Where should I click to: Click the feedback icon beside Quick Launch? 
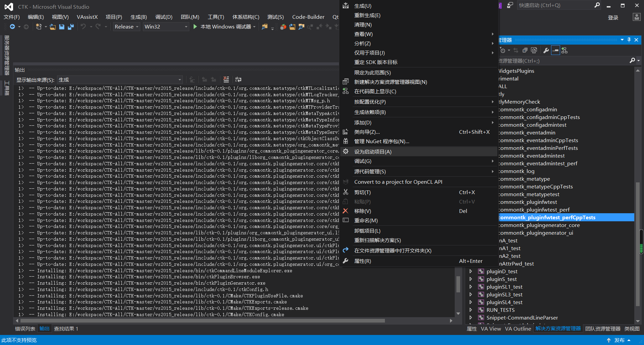[510, 5]
